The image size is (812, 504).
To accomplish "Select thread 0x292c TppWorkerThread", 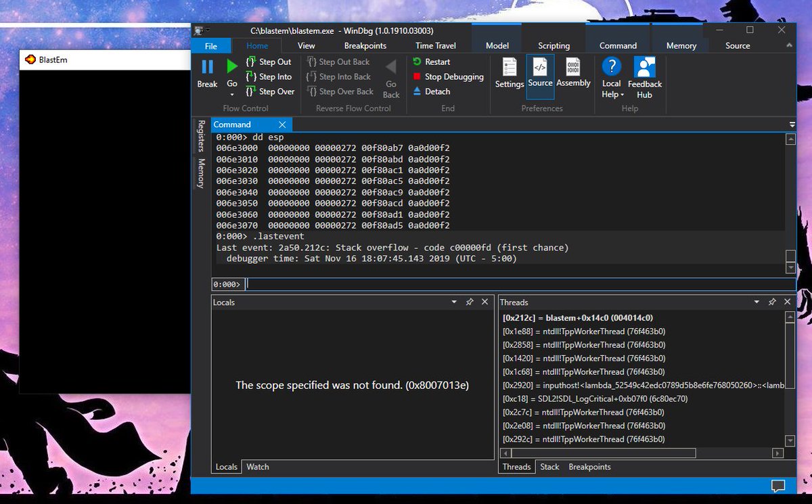I will [584, 439].
